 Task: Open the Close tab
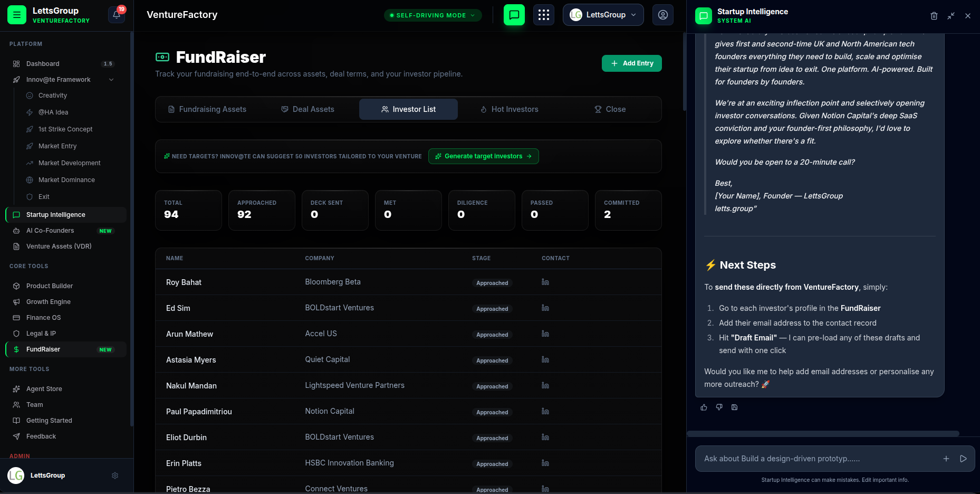[x=610, y=109]
